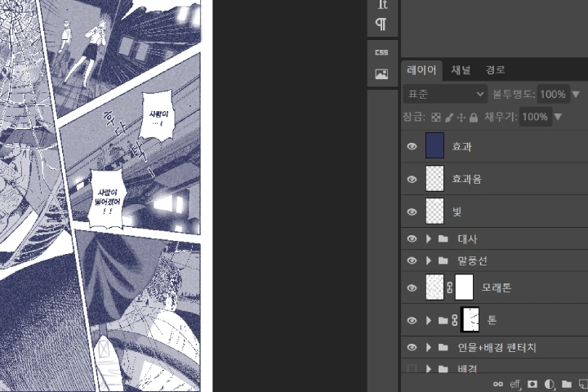Select the group named 인물+배경 펜터치
This screenshot has width=588, height=392.
tap(497, 348)
